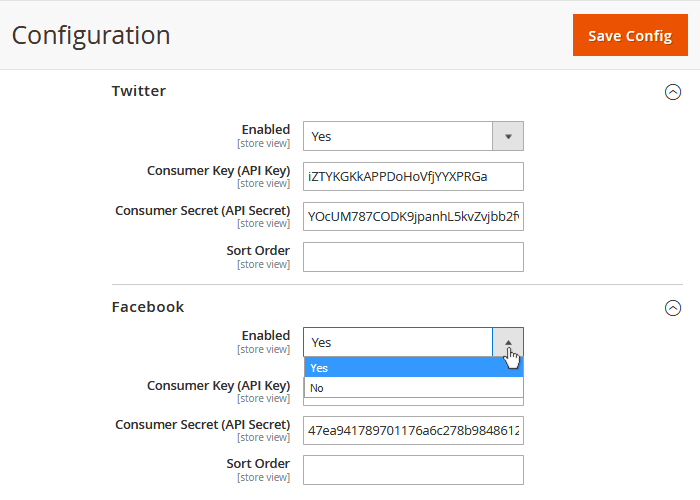Toggle the Twitter section by its heading

(x=139, y=91)
